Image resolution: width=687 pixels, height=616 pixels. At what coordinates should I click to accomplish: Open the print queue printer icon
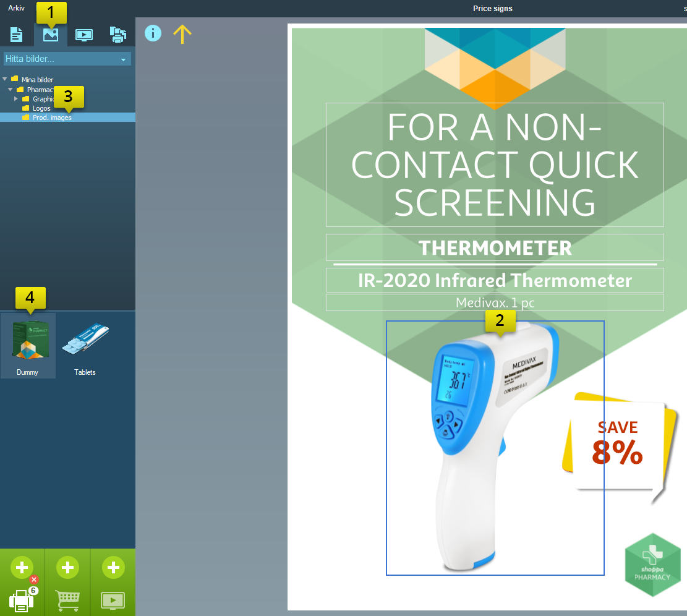coord(20,601)
